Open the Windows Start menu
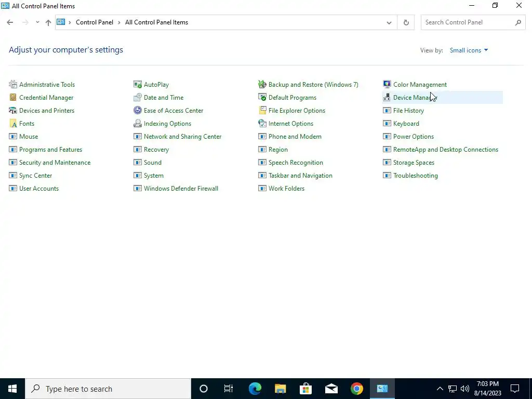Viewport: 532px width, 399px height. [x=12, y=389]
